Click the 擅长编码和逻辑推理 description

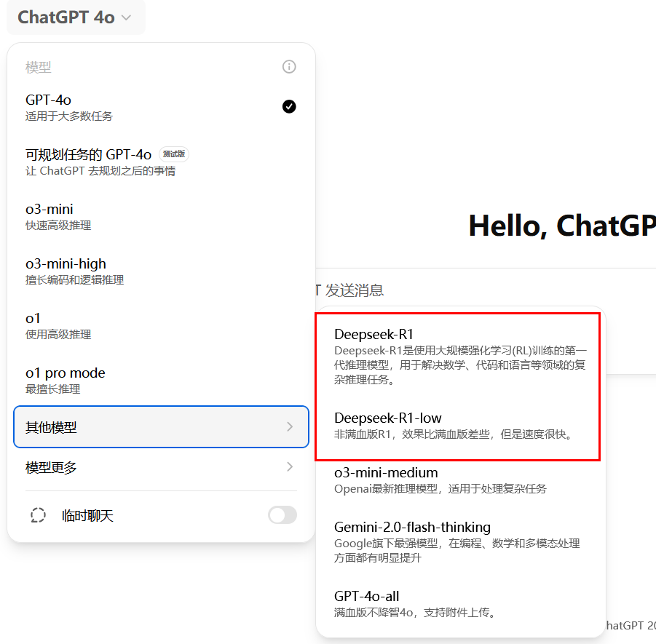(74, 279)
